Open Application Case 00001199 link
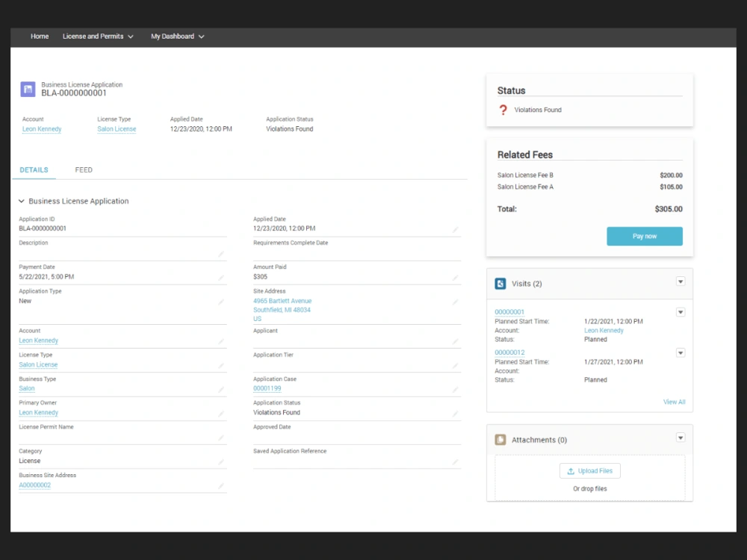 (267, 388)
